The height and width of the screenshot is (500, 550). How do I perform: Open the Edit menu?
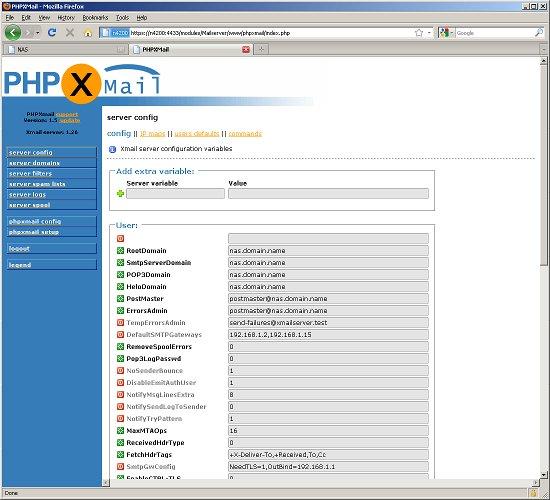26,18
